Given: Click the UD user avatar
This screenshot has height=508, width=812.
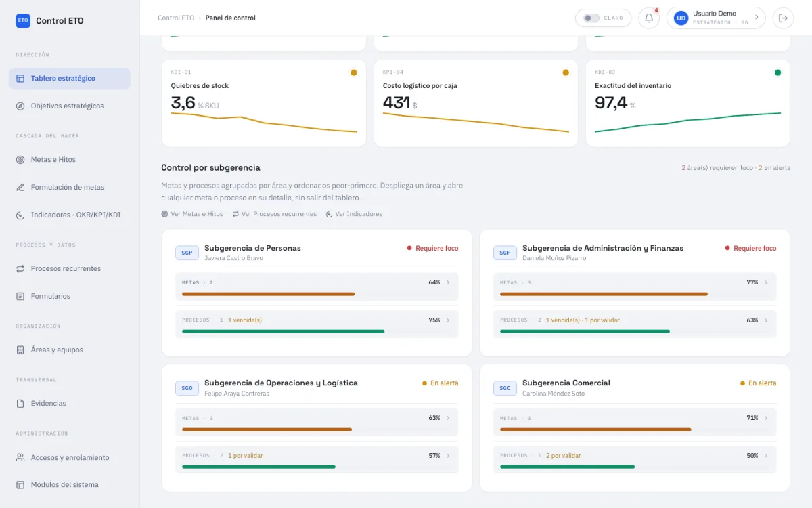Looking at the screenshot, I should click(x=681, y=18).
